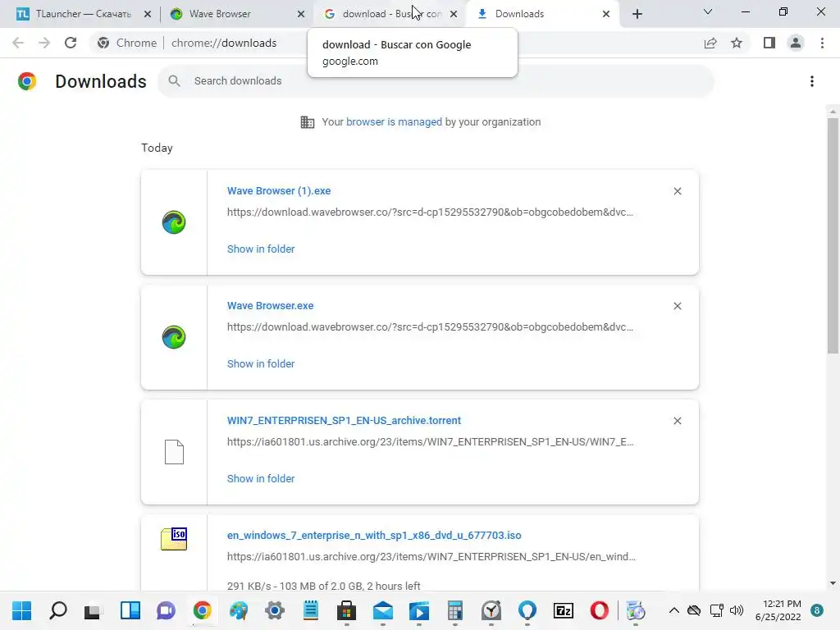
Task: Click the Chrome taskbar icon
Action: point(202,610)
